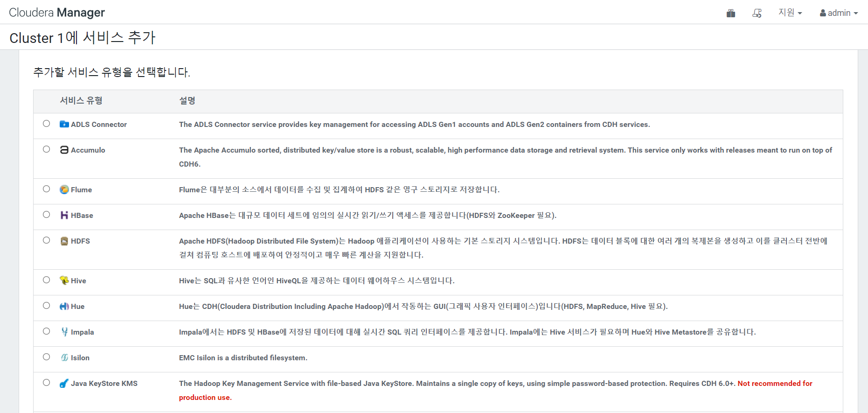Image resolution: width=868 pixels, height=413 pixels.
Task: Click the Hive bee icon
Action: 64,280
